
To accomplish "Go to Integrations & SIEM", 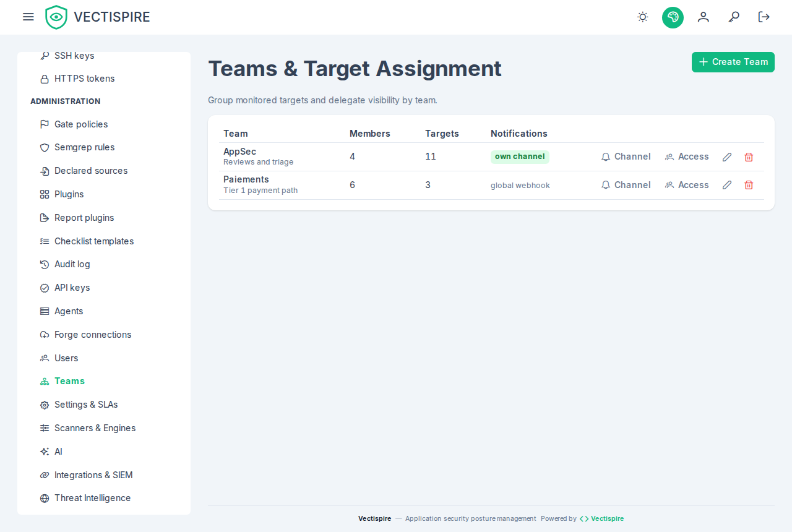I will tap(104, 475).
